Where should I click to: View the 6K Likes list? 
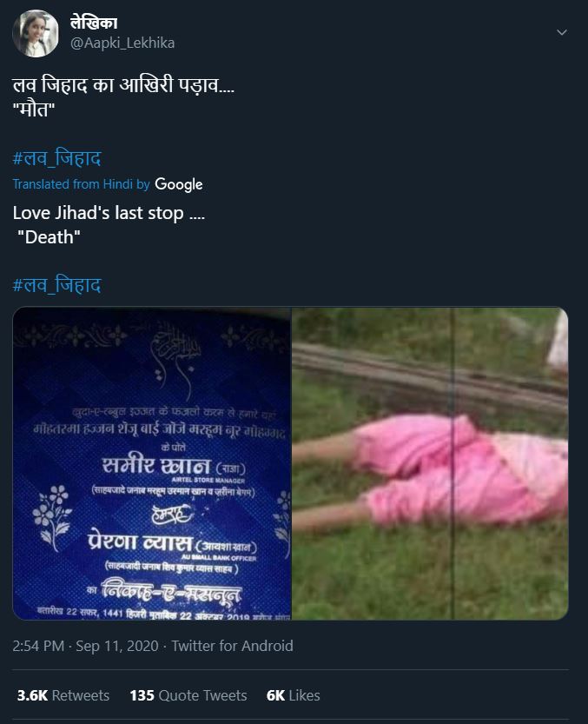293,695
